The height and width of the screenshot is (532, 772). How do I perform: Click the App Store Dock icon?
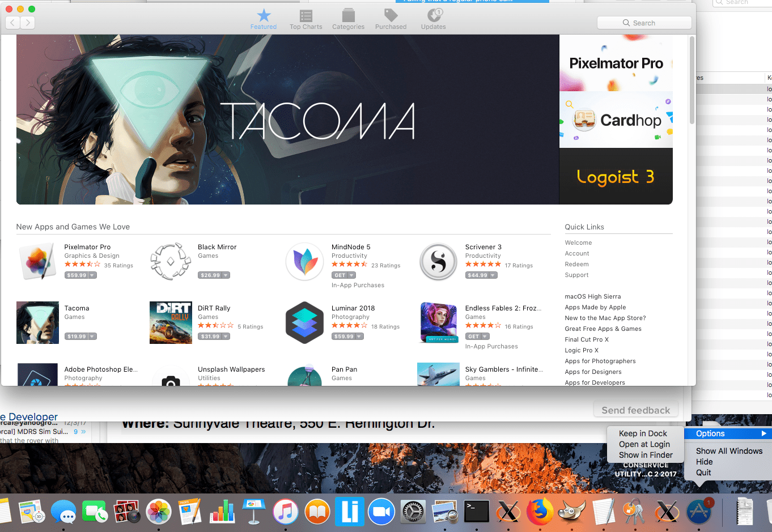coord(699,512)
